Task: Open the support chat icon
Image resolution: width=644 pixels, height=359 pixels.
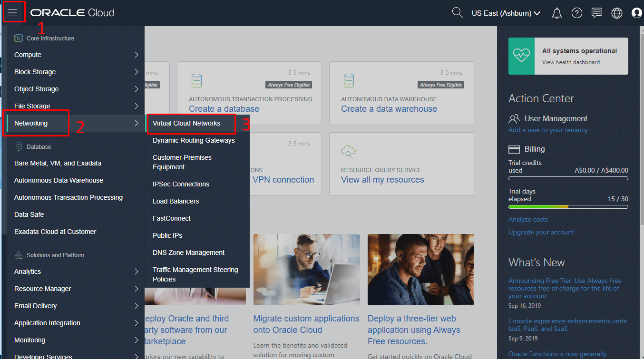Action: coord(597,13)
